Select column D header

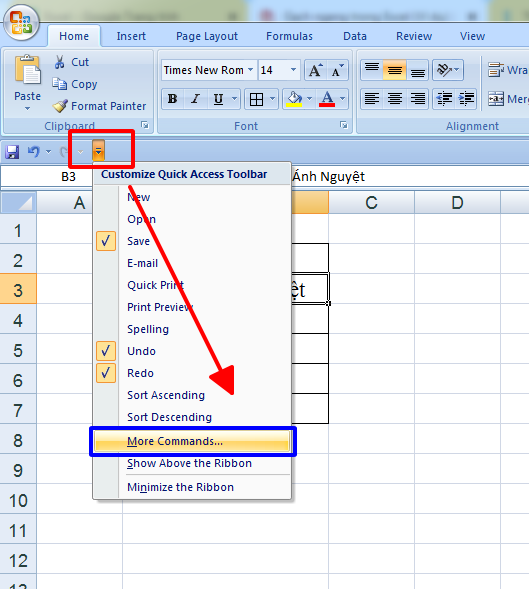pyautogui.click(x=457, y=203)
